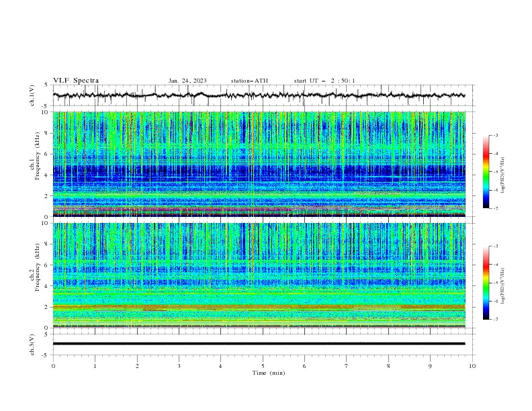Click the "-3" tick on upper colorbar
The height and width of the screenshot is (411, 532).
[x=496, y=135]
